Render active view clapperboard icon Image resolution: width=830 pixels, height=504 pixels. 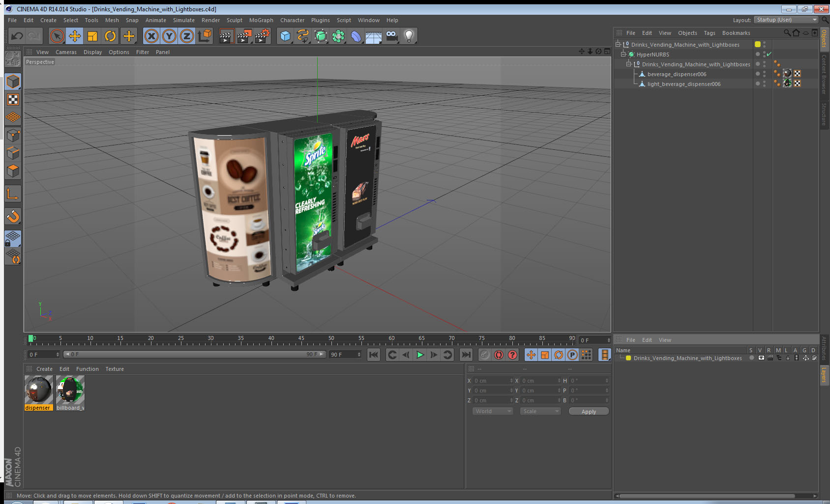click(x=226, y=36)
